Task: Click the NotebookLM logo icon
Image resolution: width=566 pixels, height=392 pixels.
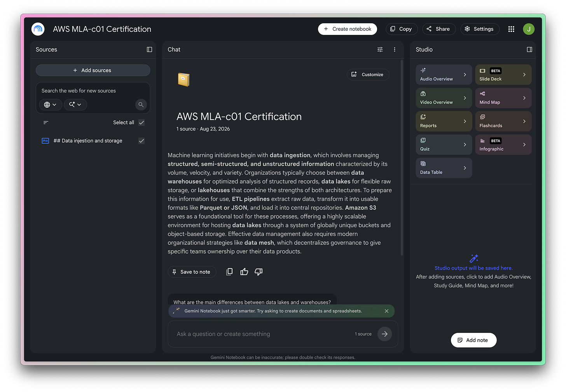Action: [38, 29]
